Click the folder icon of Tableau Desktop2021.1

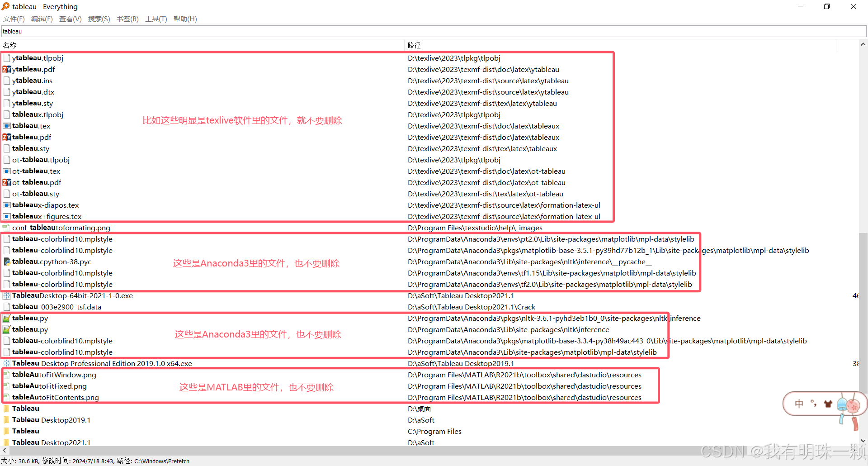click(x=7, y=442)
